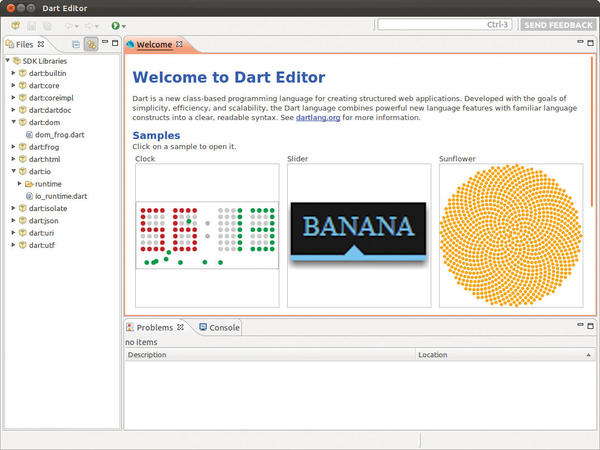Minimize the Files view panel
The height and width of the screenshot is (450, 600).
point(105,42)
